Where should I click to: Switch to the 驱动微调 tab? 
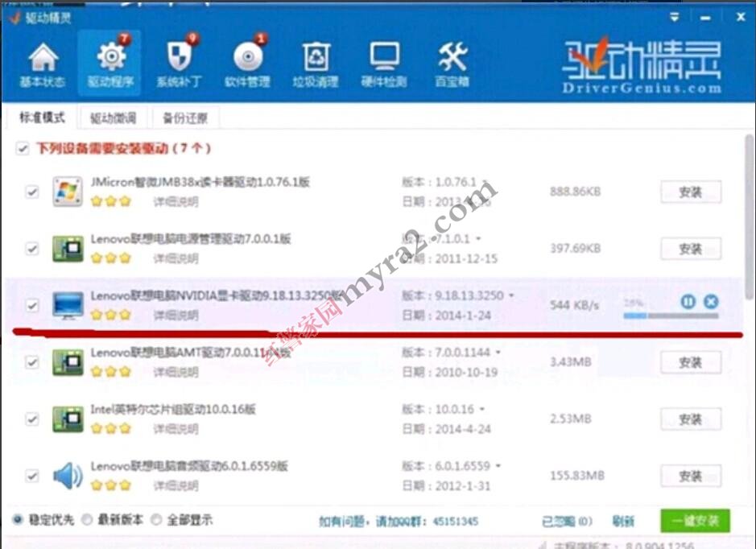[113, 118]
